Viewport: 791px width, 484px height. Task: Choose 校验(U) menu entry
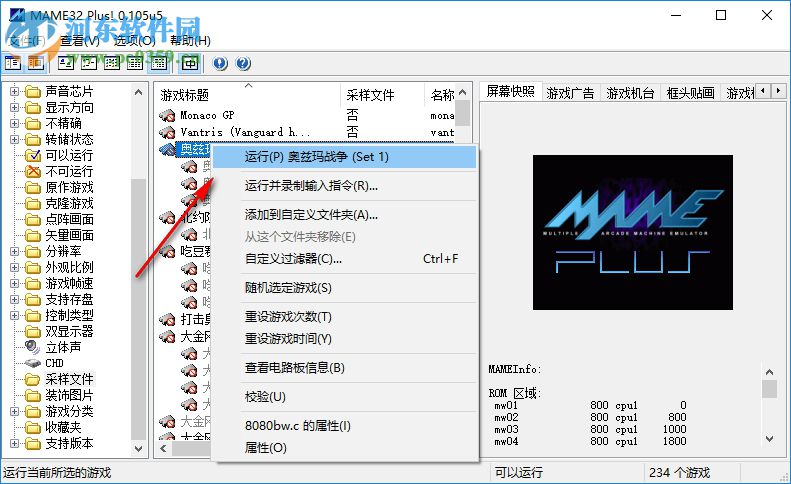click(x=345, y=397)
